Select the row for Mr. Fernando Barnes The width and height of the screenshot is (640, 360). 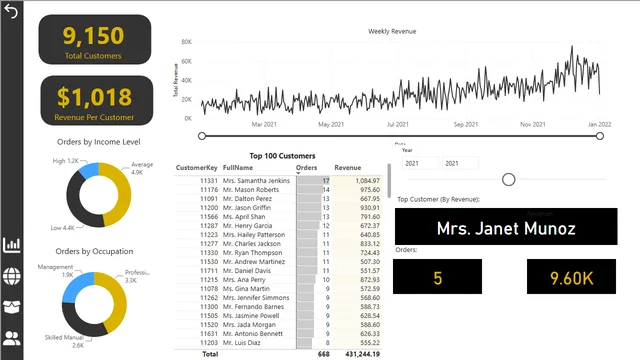click(x=278, y=307)
